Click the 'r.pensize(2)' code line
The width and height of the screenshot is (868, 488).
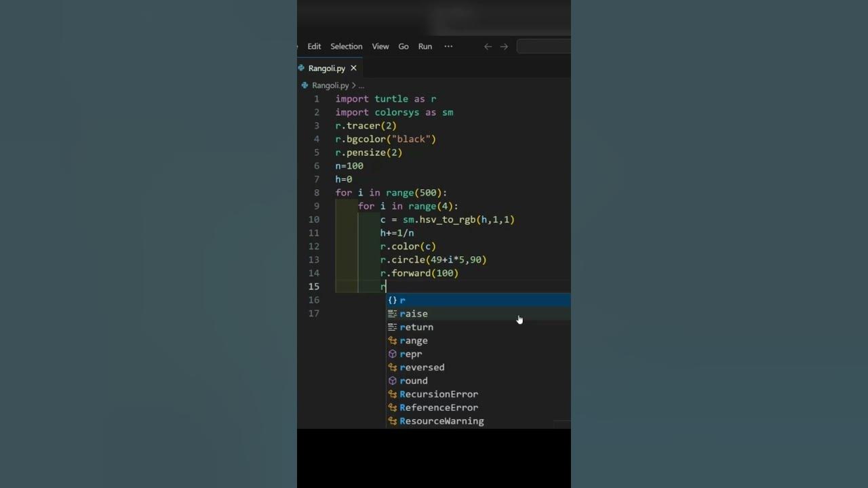pyautogui.click(x=369, y=152)
